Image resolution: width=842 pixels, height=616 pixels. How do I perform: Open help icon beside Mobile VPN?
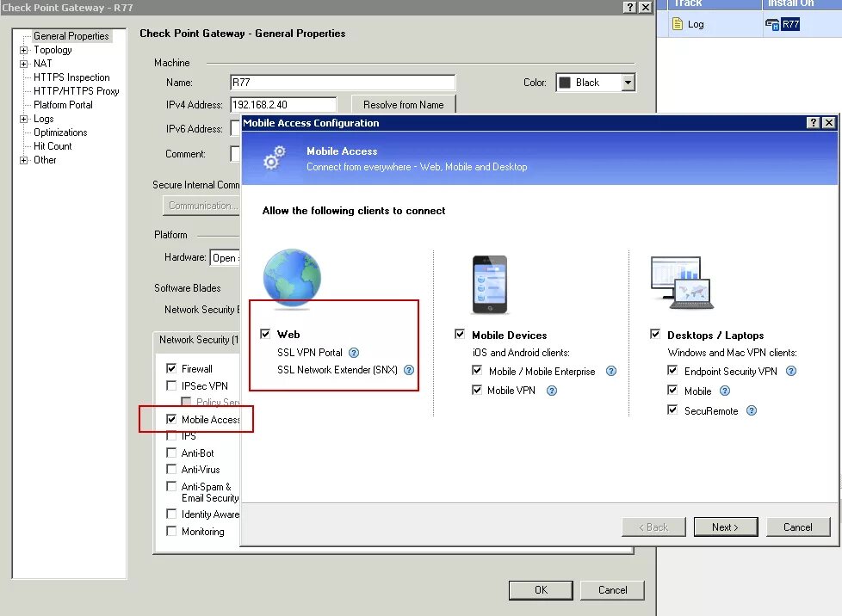(x=552, y=391)
